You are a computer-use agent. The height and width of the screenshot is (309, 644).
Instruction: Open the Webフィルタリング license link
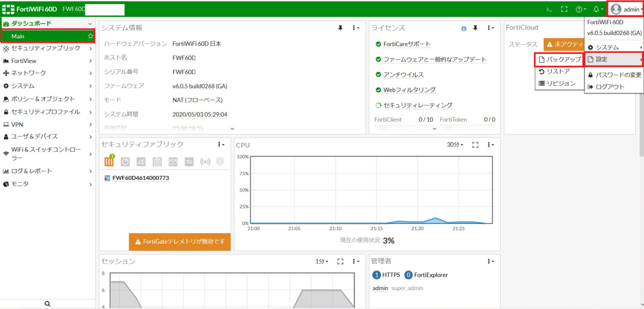409,90
